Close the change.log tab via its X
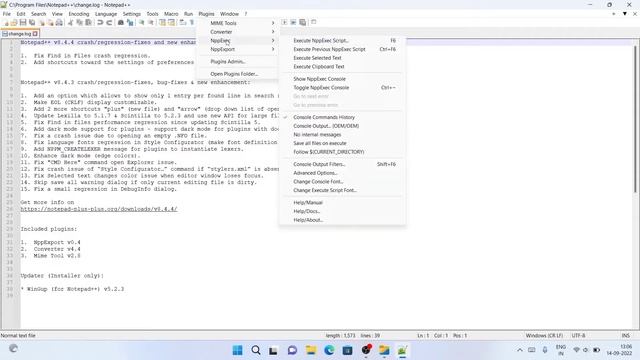Viewport: 640px width, 360px height. click(x=35, y=34)
